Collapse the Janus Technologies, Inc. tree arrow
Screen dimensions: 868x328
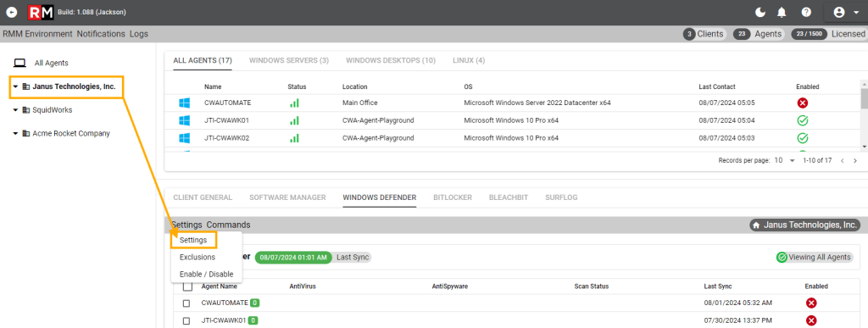(15, 86)
